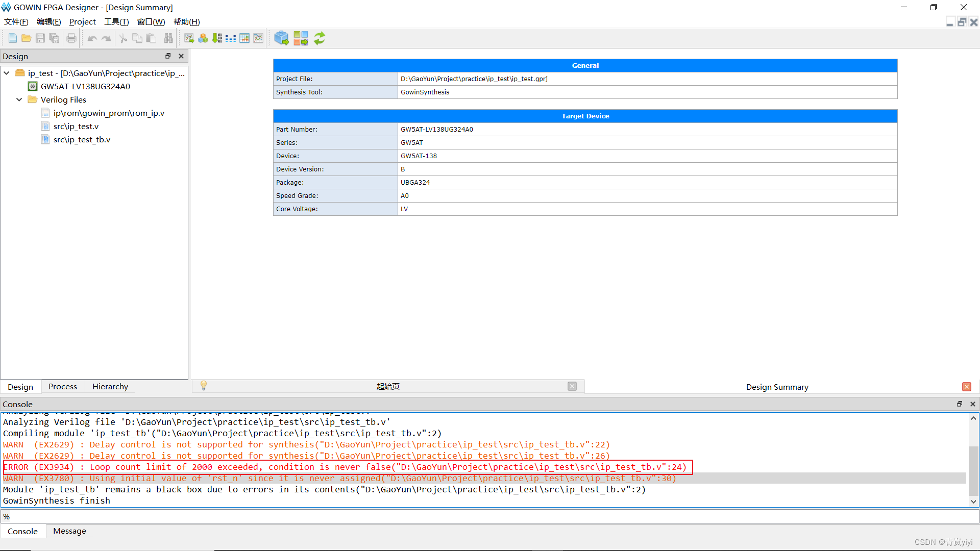This screenshot has height=551, width=980.
Task: Click the Programmer download arrow icon
Action: pos(217,38)
